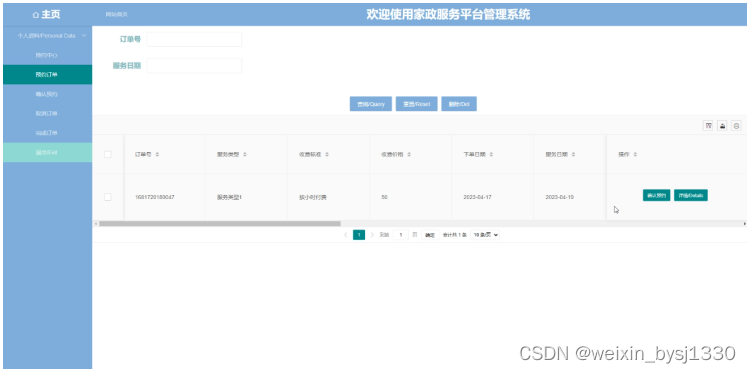The height and width of the screenshot is (373, 751).
Task: Sort by 操作 column arrows
Action: 636,155
